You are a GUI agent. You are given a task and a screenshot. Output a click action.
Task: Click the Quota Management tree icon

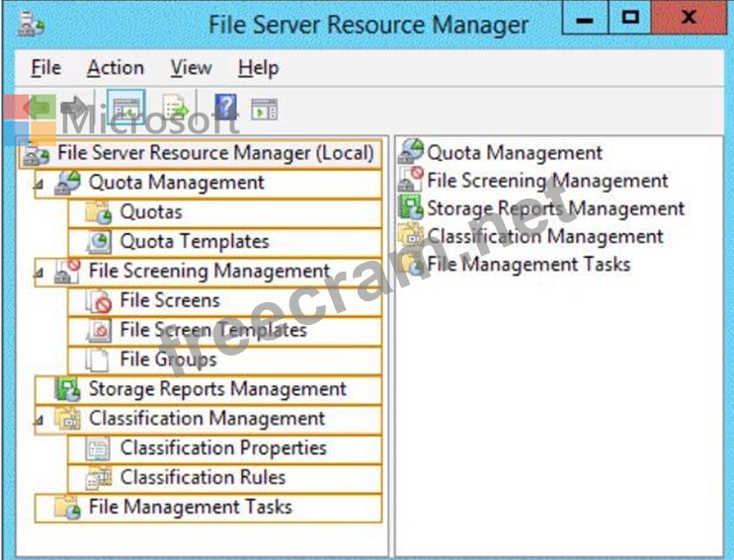tap(68, 183)
